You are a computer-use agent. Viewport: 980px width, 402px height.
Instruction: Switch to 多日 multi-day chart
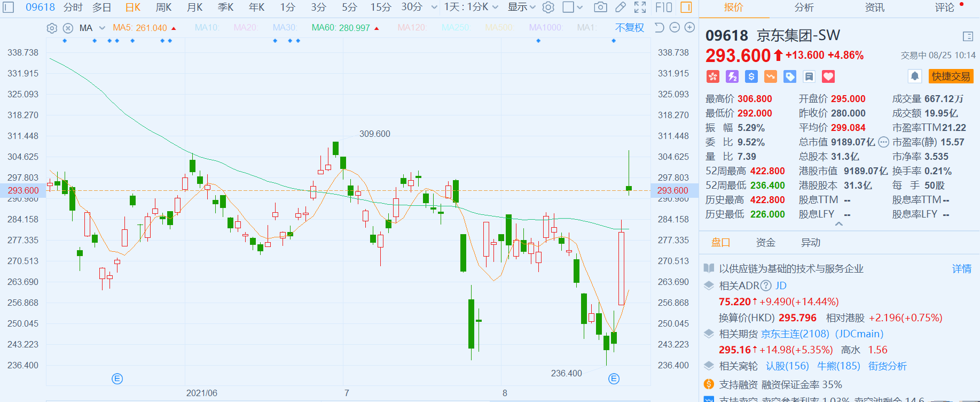pos(102,7)
